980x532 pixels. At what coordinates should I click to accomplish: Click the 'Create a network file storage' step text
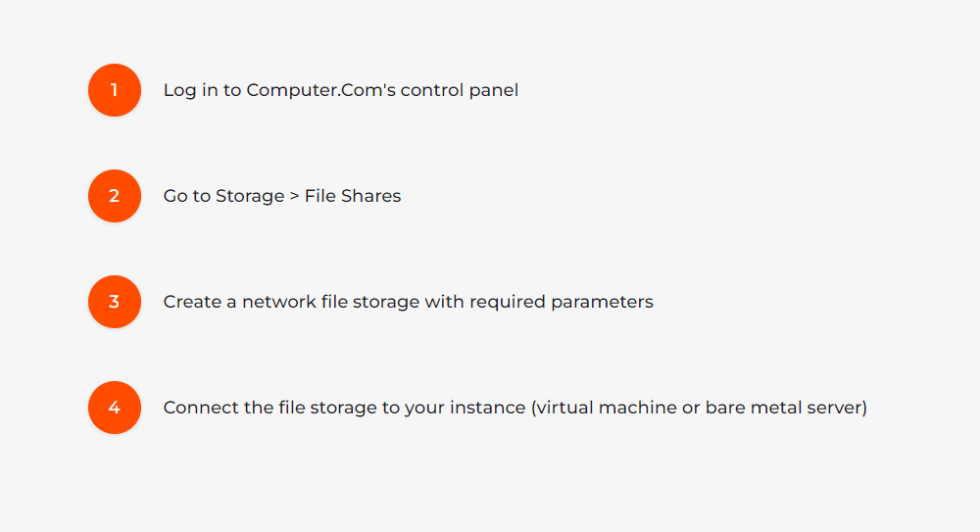click(x=408, y=302)
